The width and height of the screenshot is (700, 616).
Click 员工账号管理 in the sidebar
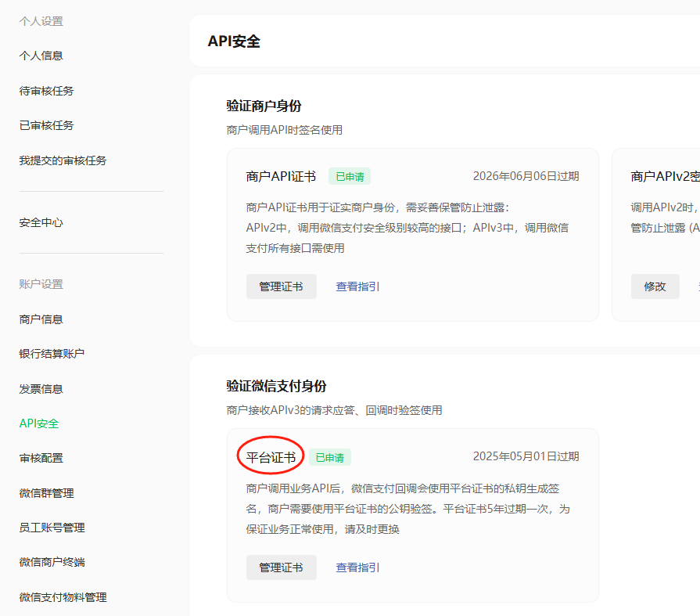52,528
